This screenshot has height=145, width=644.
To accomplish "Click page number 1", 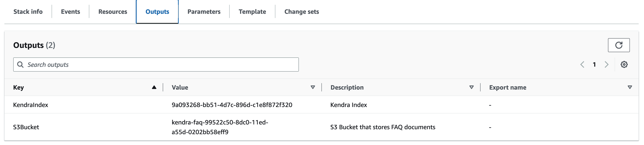I will point(594,64).
